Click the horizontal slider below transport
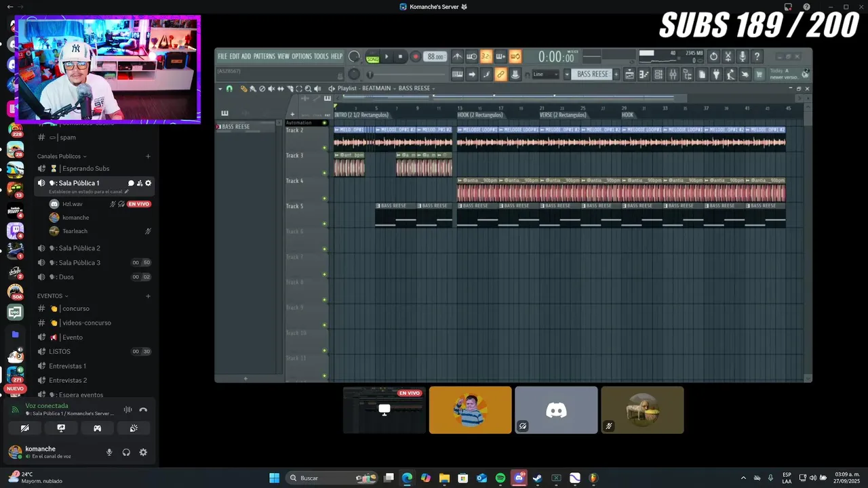The height and width of the screenshot is (488, 868). (x=406, y=75)
